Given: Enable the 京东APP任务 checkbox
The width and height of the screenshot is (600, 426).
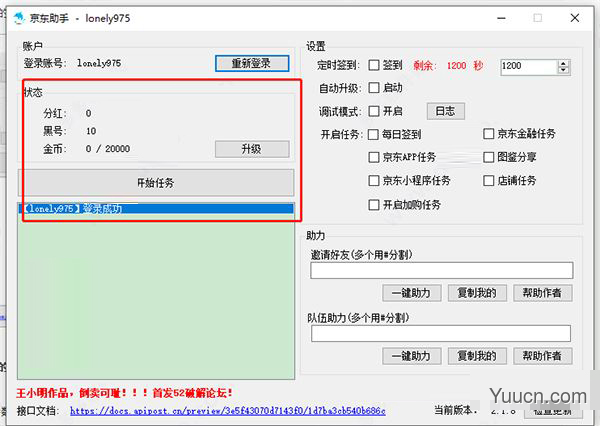Looking at the screenshot, I should [373, 157].
